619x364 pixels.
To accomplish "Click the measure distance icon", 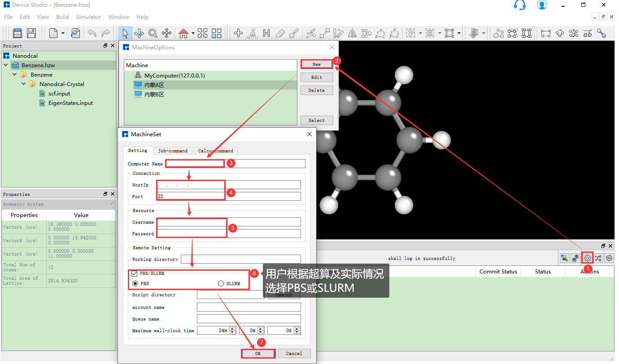I will tap(545, 33).
